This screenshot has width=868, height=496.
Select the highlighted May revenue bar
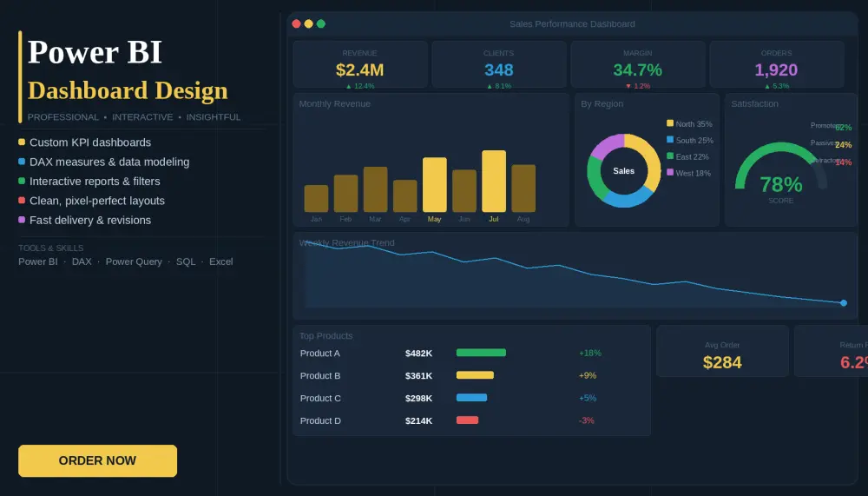pyautogui.click(x=435, y=184)
